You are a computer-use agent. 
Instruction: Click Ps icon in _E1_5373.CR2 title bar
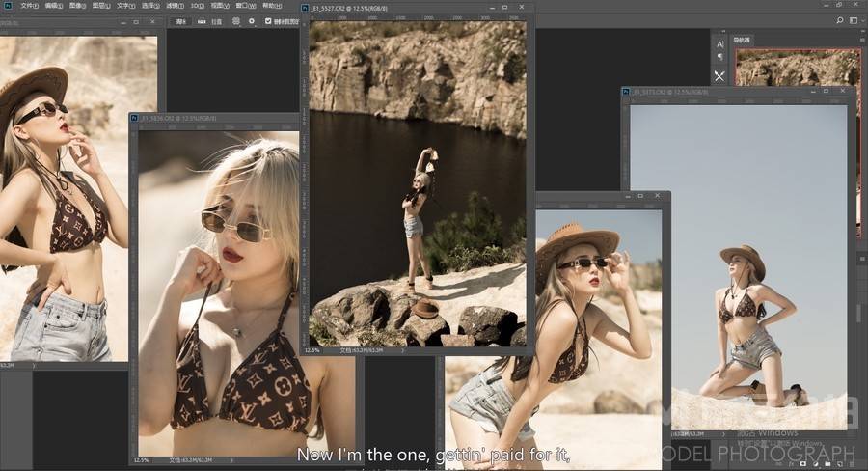627,92
